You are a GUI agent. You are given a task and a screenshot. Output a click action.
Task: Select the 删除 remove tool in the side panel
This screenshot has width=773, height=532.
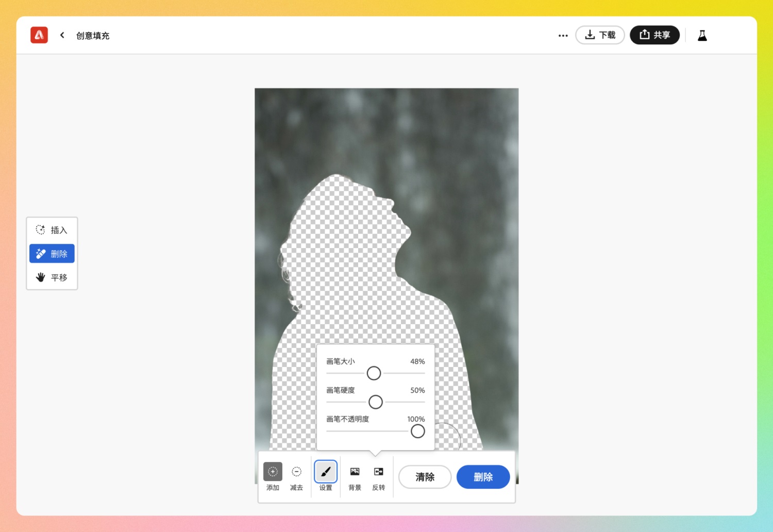click(x=52, y=254)
